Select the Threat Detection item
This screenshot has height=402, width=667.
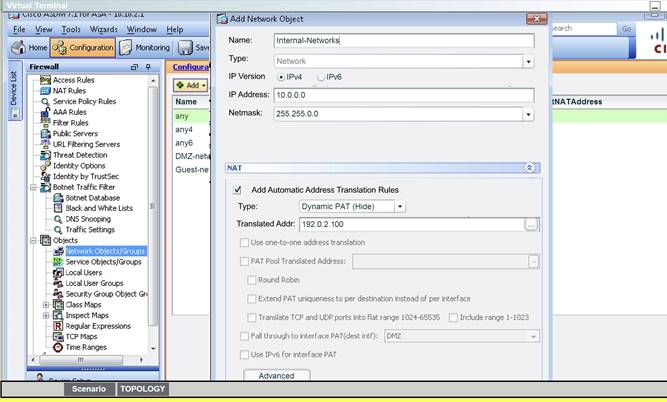click(79, 155)
